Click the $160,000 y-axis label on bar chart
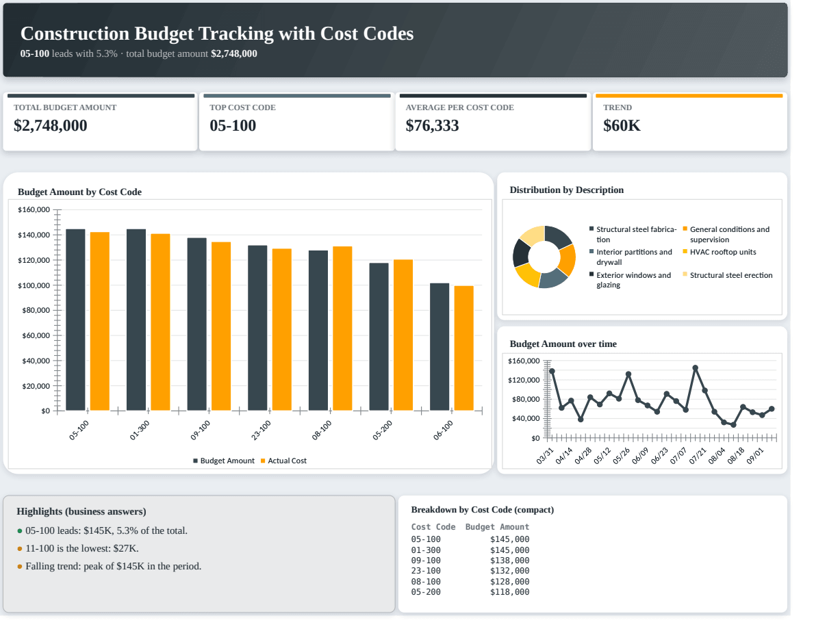 34,209
